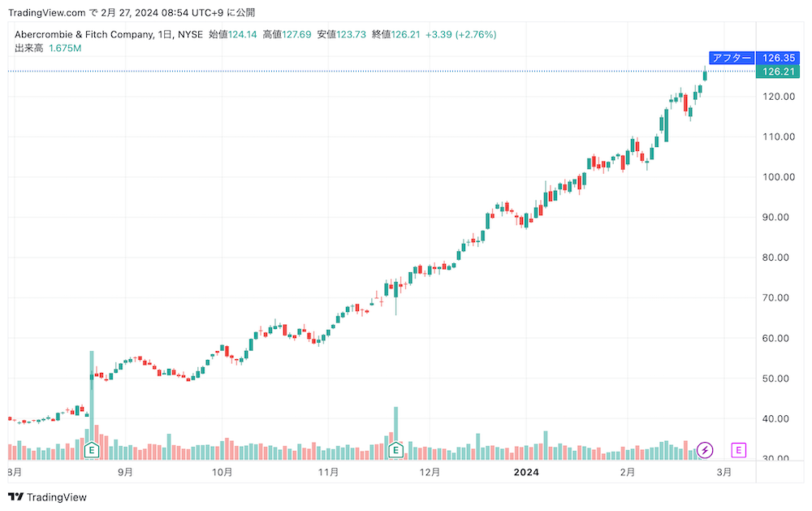Click the 9月 time axis label

(125, 472)
